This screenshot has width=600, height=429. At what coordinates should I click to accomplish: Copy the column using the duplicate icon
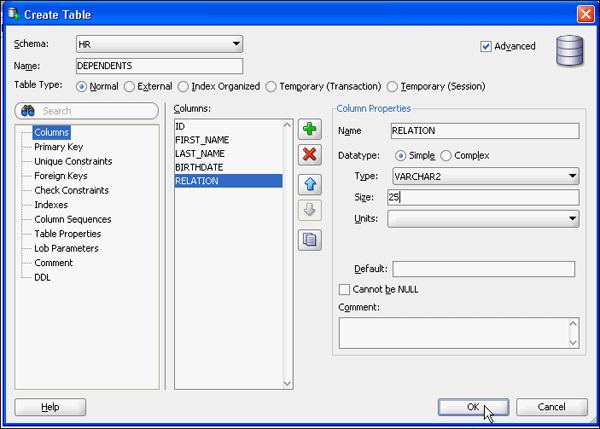coord(310,240)
